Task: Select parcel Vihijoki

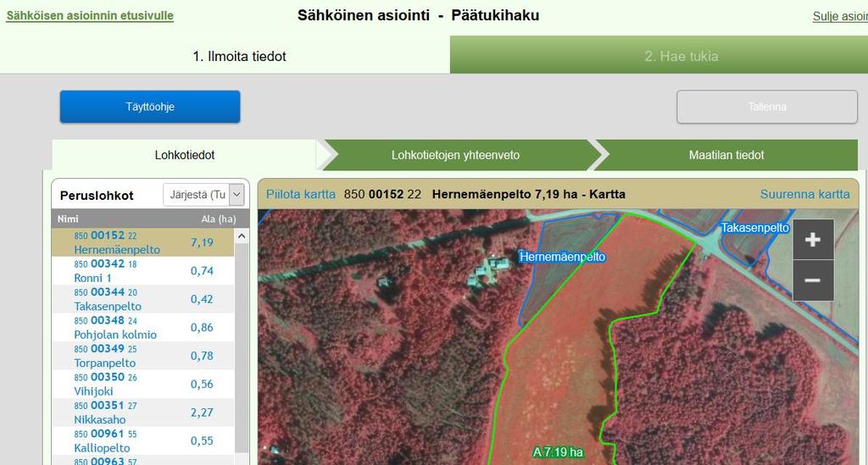Action: pyautogui.click(x=142, y=384)
